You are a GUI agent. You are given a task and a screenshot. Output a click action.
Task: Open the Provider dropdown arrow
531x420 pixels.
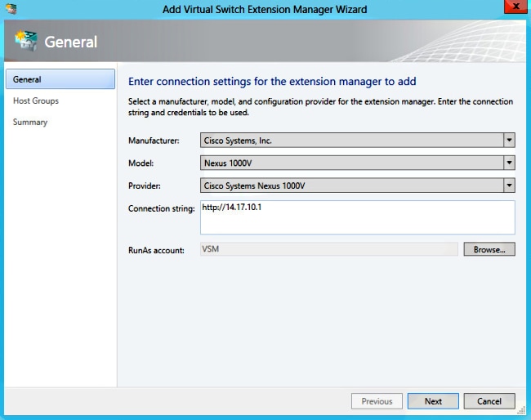509,185
